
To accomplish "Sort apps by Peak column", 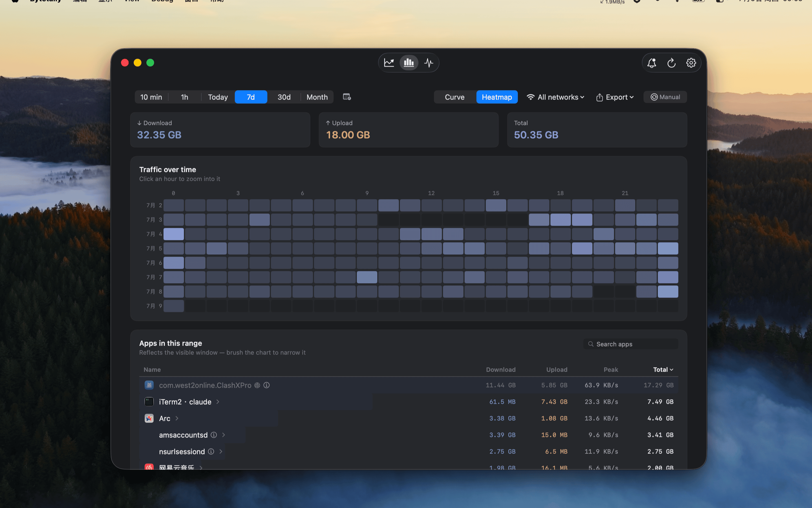I will pyautogui.click(x=611, y=370).
